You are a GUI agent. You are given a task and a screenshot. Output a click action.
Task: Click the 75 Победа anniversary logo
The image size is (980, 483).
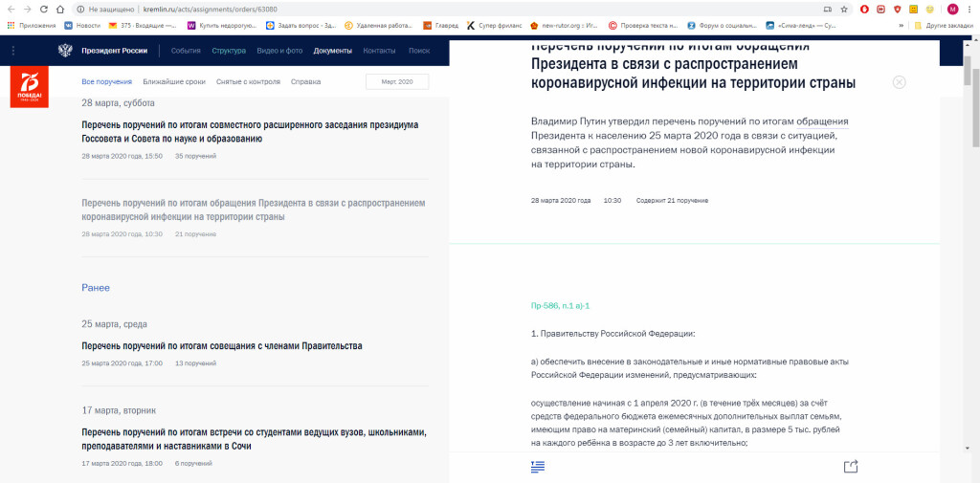tap(29, 87)
